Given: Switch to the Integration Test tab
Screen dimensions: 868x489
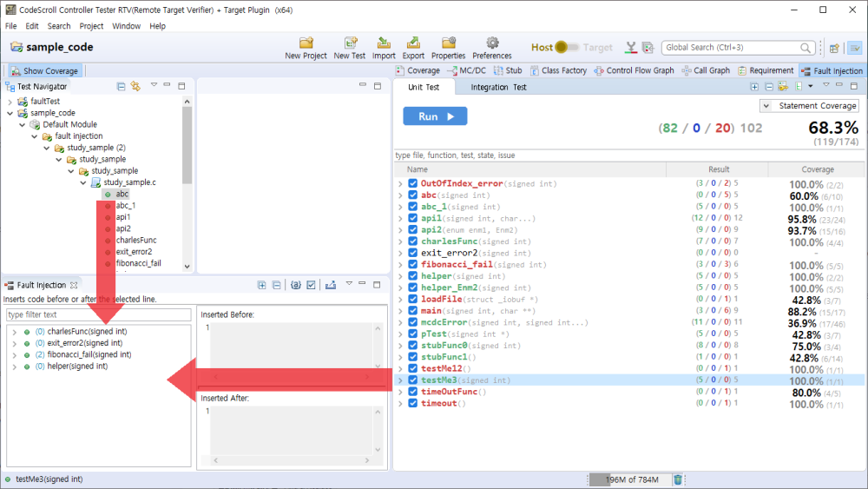Looking at the screenshot, I should (498, 87).
